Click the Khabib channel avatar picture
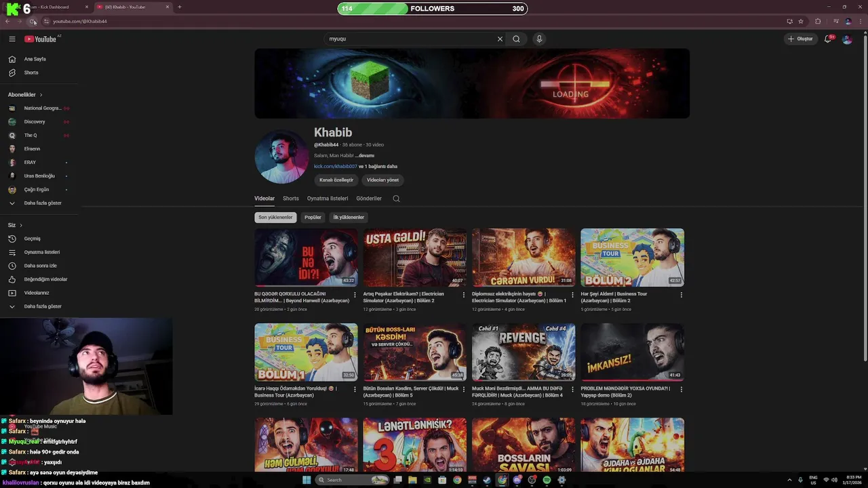Screen dimensions: 868x488 281,157
